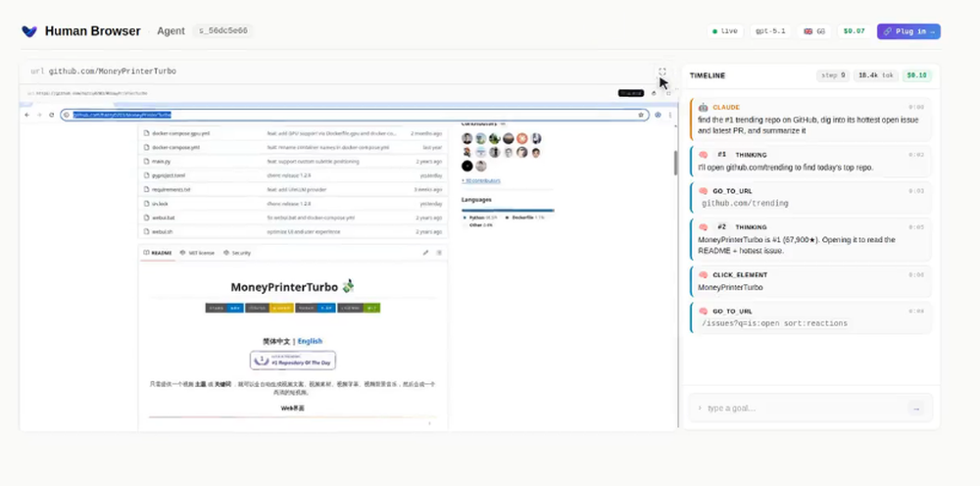Click the browser back arrow
This screenshot has height=486, width=980.
tap(26, 115)
